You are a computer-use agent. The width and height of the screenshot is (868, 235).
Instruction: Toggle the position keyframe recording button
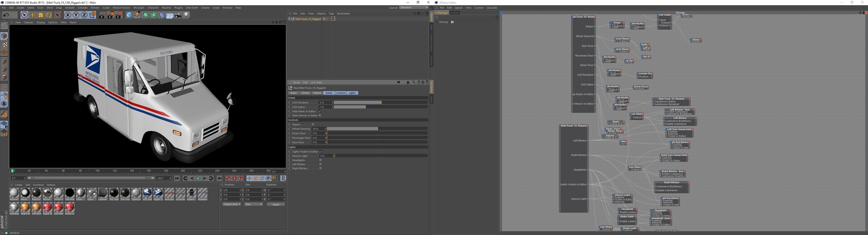point(249,179)
